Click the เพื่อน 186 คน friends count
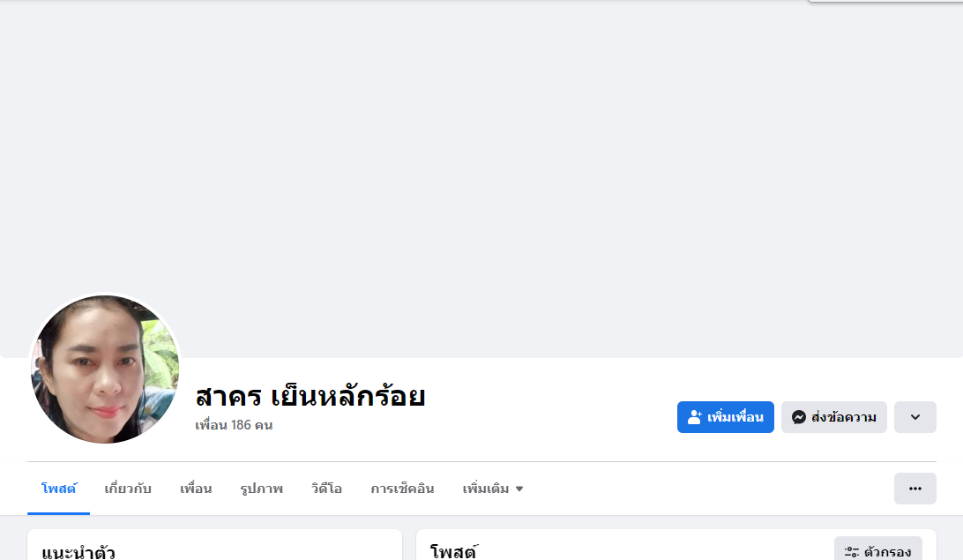This screenshot has width=963, height=560. tap(234, 425)
